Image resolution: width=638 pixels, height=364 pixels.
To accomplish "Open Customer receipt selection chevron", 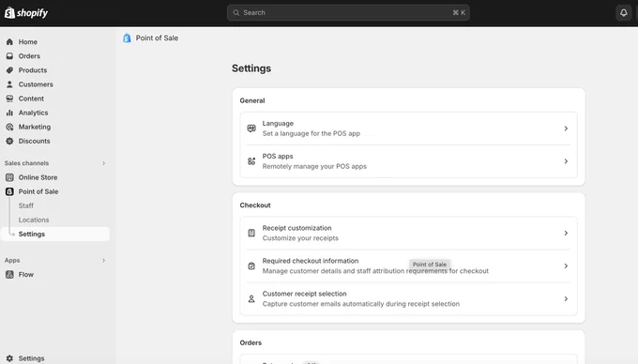I will [x=566, y=299].
